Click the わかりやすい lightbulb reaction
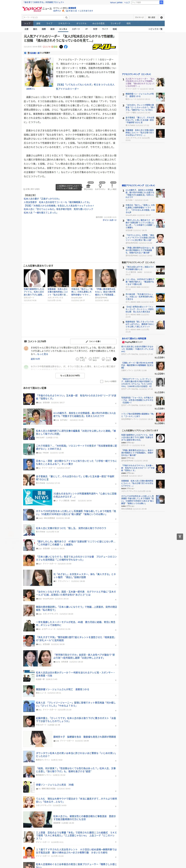The height and width of the screenshot is (868, 186). tap(100, 186)
